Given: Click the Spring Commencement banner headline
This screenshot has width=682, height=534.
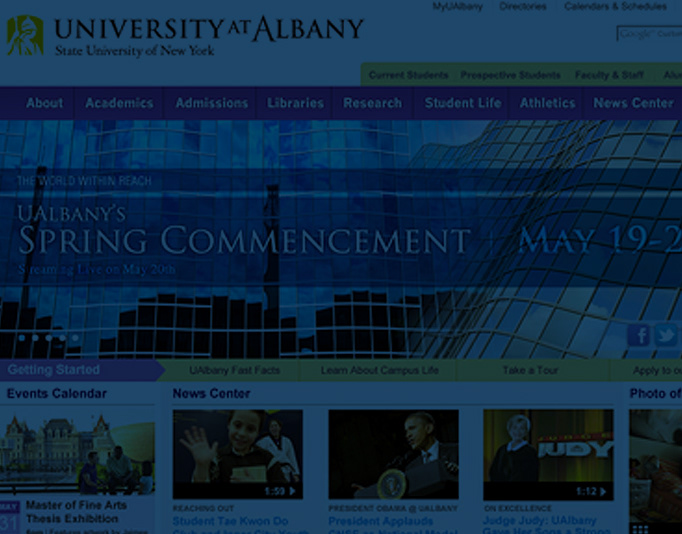Looking at the screenshot, I should (244, 239).
